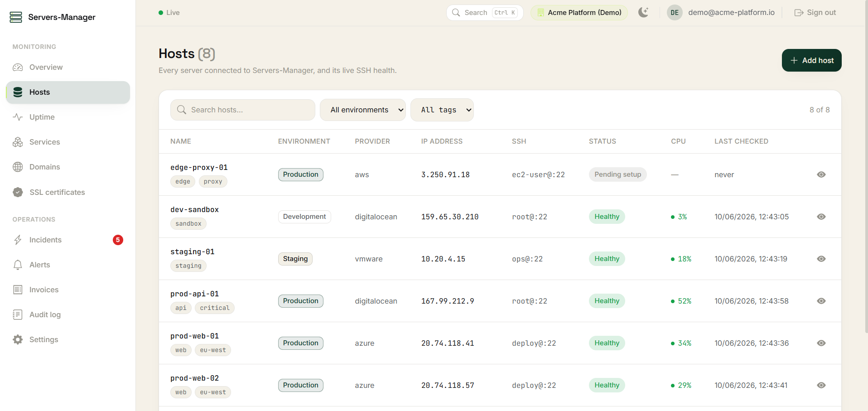Open the Overview page
Image resolution: width=868 pixels, height=411 pixels.
[68, 67]
